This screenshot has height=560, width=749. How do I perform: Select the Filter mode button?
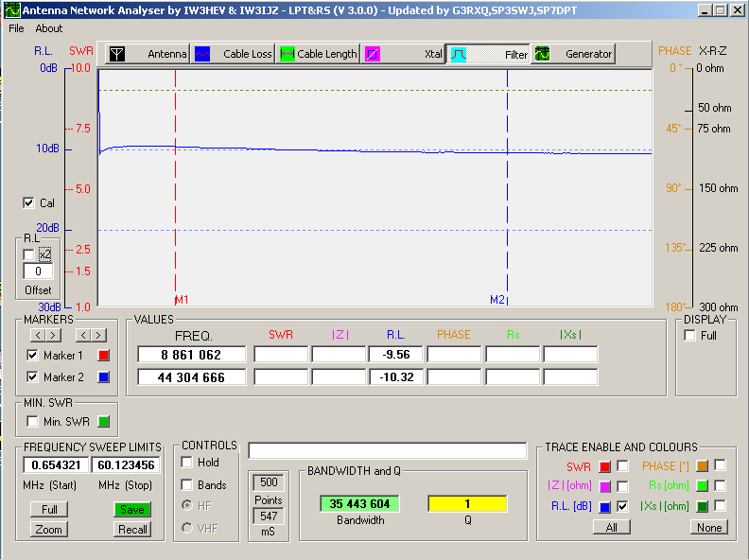pos(488,54)
